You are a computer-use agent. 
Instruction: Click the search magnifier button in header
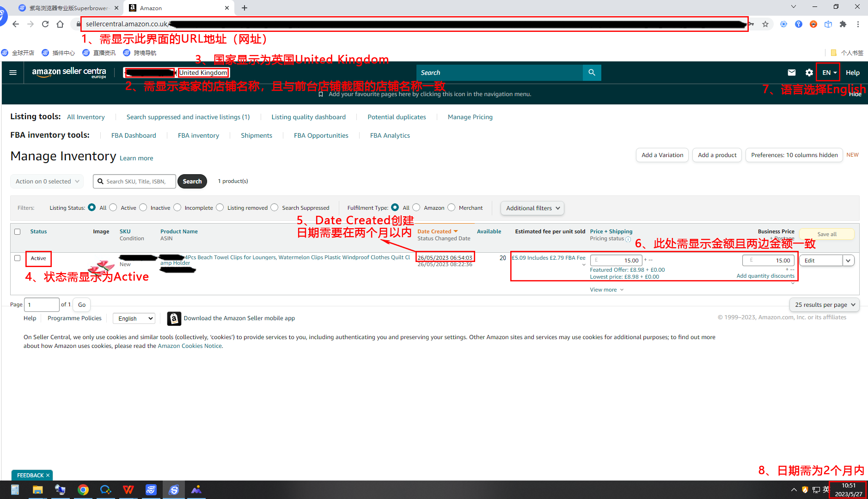pos(592,73)
